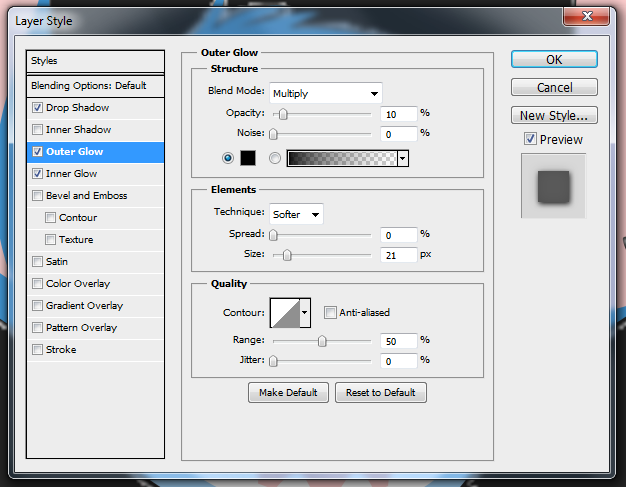Click the Jitter slider handle
626x487 pixels.
click(x=273, y=361)
